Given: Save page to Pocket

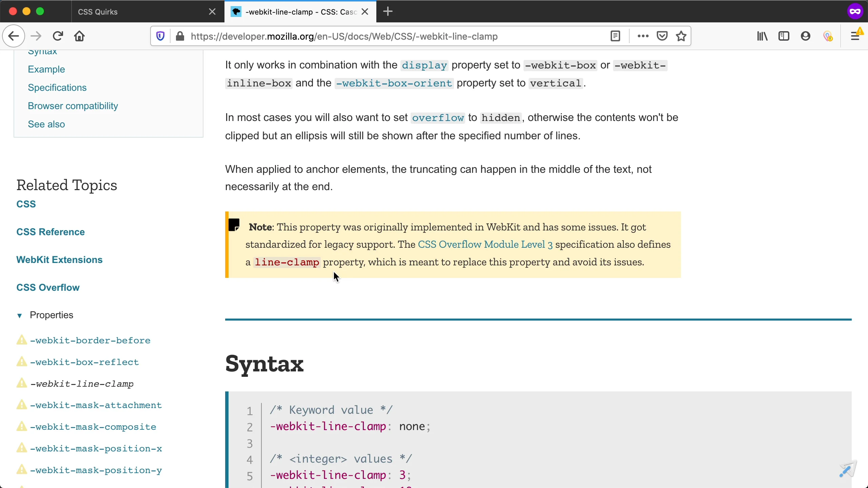Looking at the screenshot, I should 662,36.
